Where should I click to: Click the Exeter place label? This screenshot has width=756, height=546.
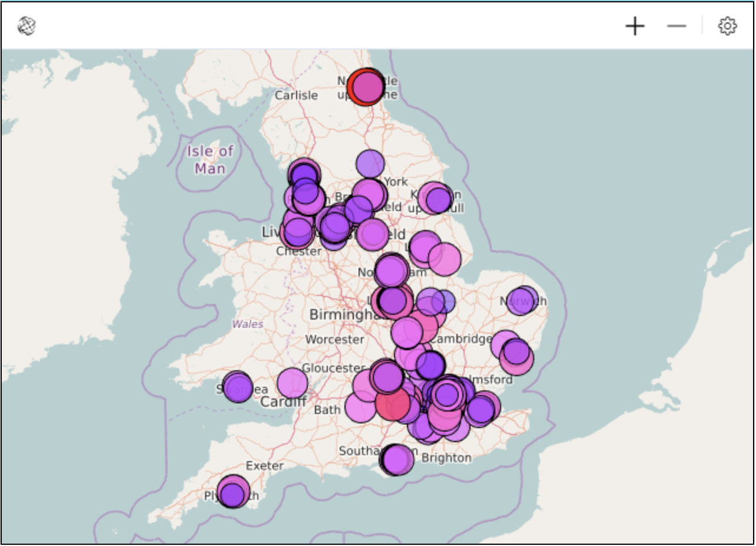265,466
